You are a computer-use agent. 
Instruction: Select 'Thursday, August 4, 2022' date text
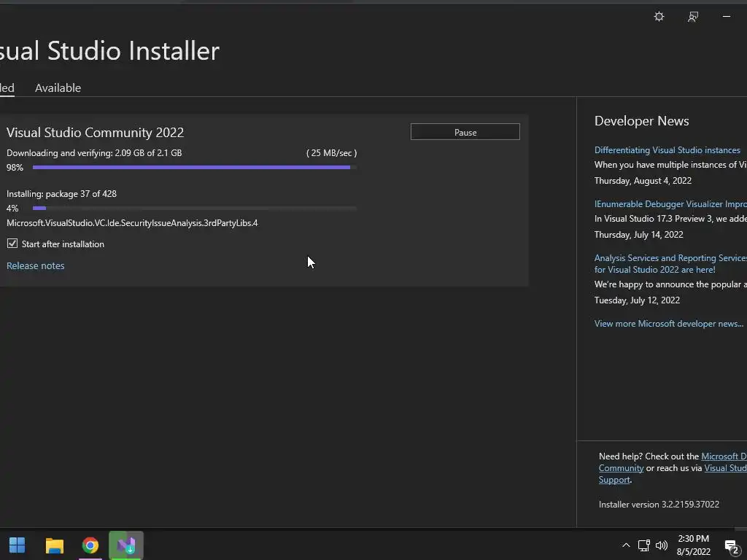click(x=643, y=181)
